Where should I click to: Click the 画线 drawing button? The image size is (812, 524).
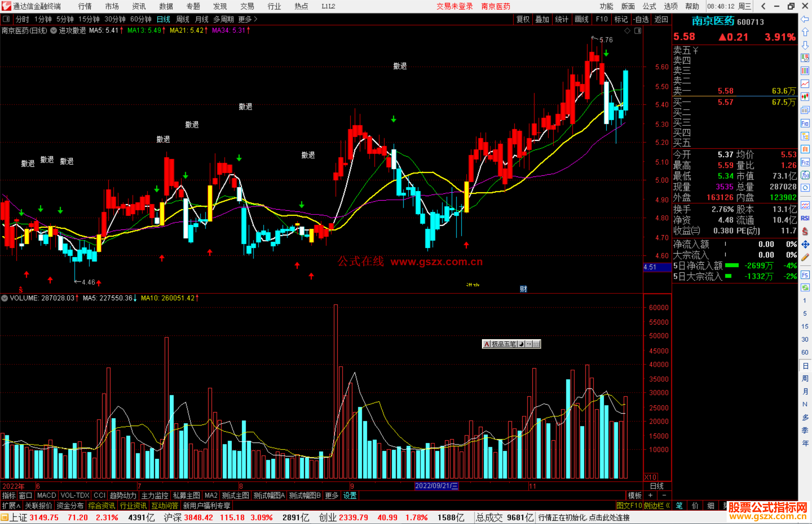581,19
